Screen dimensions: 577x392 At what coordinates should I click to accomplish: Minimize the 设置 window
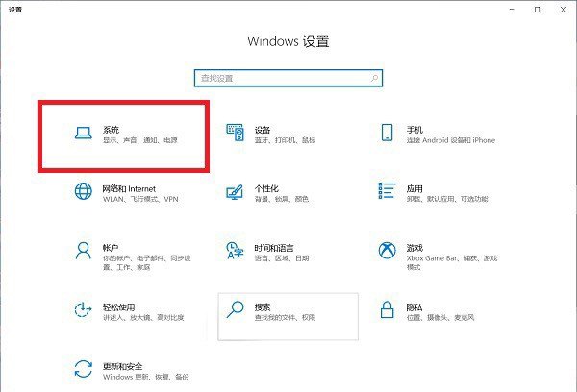pos(513,10)
